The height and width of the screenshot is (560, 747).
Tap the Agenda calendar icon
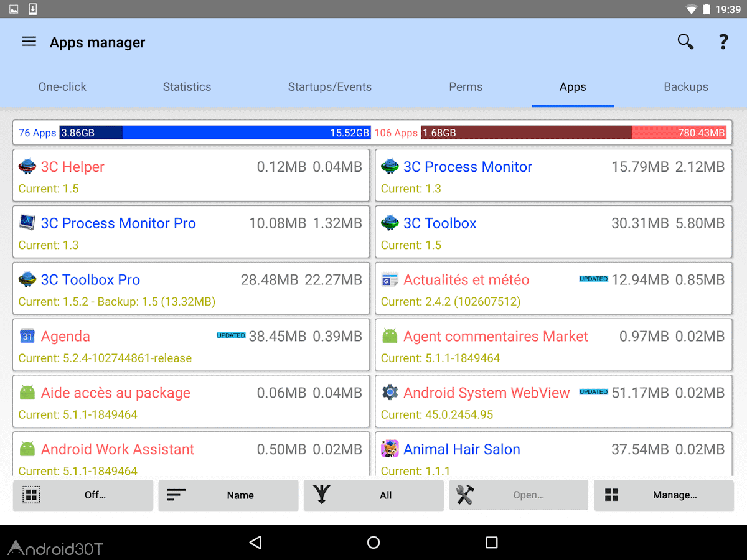[x=27, y=337]
